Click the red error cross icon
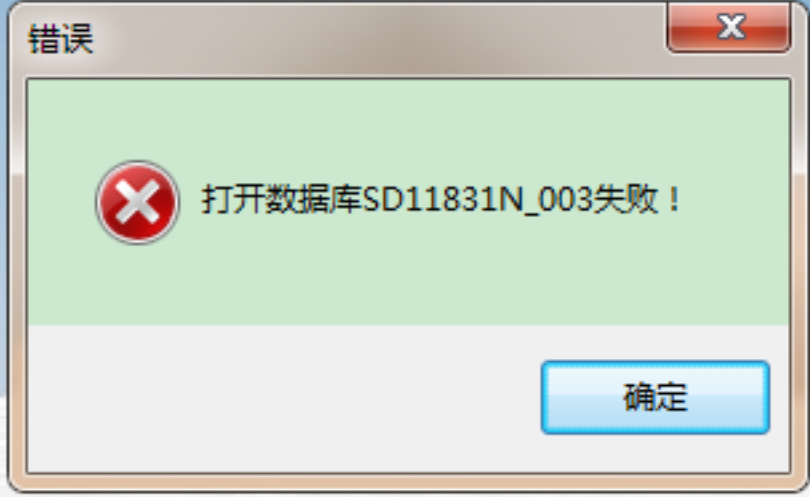Image resolution: width=810 pixels, height=497 pixels. click(x=137, y=202)
